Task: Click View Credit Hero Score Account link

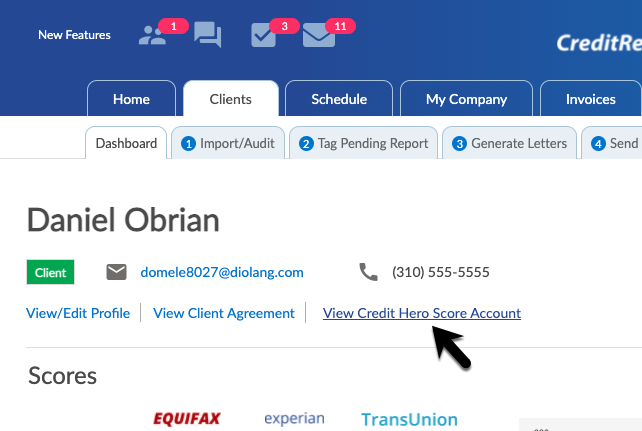Action: click(x=421, y=313)
